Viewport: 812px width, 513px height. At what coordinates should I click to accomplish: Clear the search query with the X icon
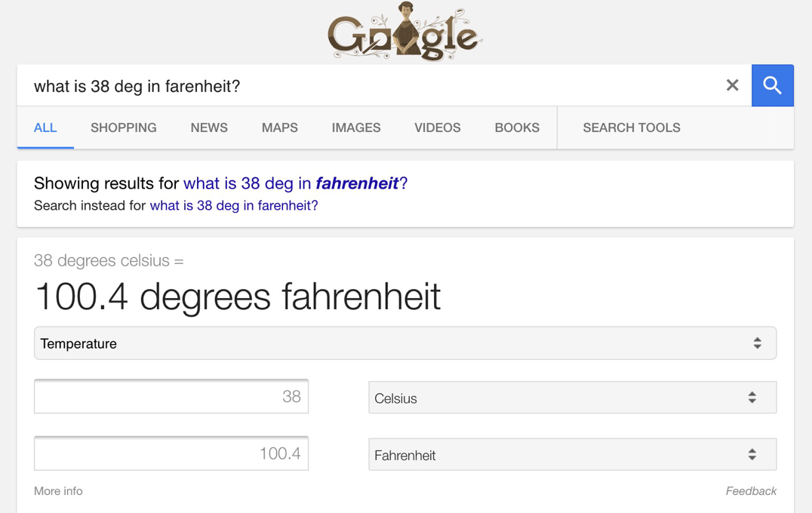point(732,85)
